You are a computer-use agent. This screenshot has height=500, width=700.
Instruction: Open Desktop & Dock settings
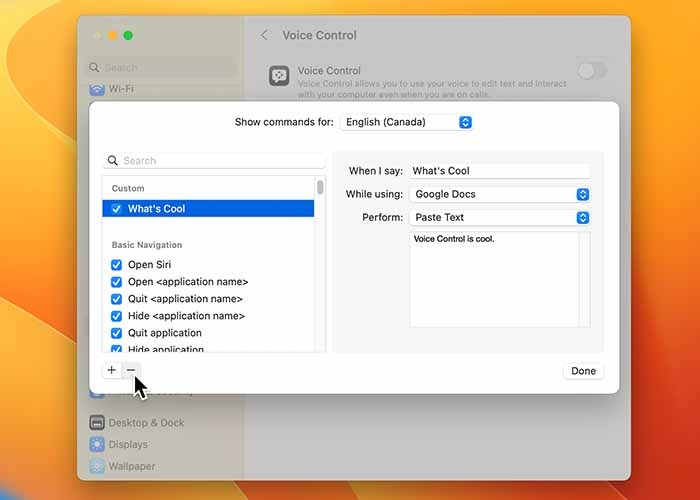(x=137, y=422)
